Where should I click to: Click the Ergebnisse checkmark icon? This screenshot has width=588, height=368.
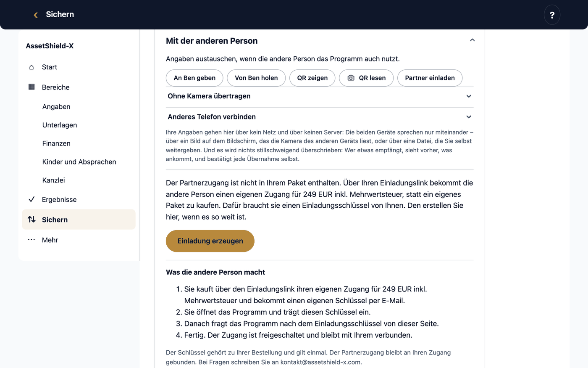(x=31, y=199)
